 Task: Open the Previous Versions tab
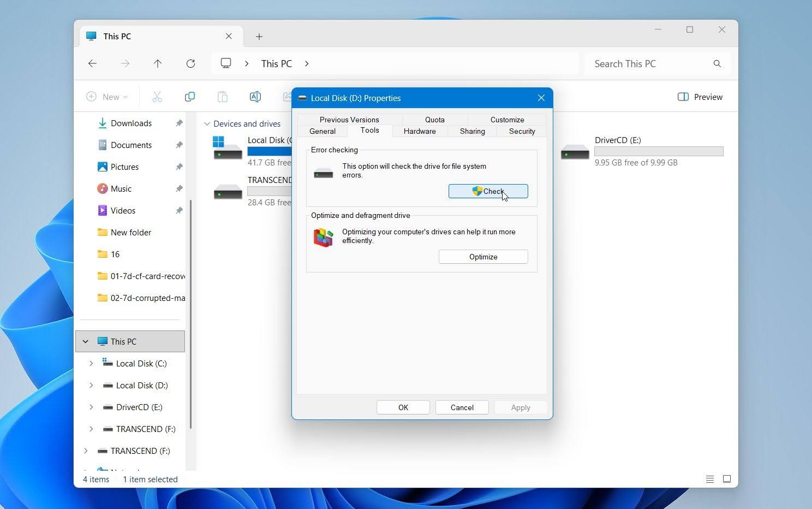point(349,120)
